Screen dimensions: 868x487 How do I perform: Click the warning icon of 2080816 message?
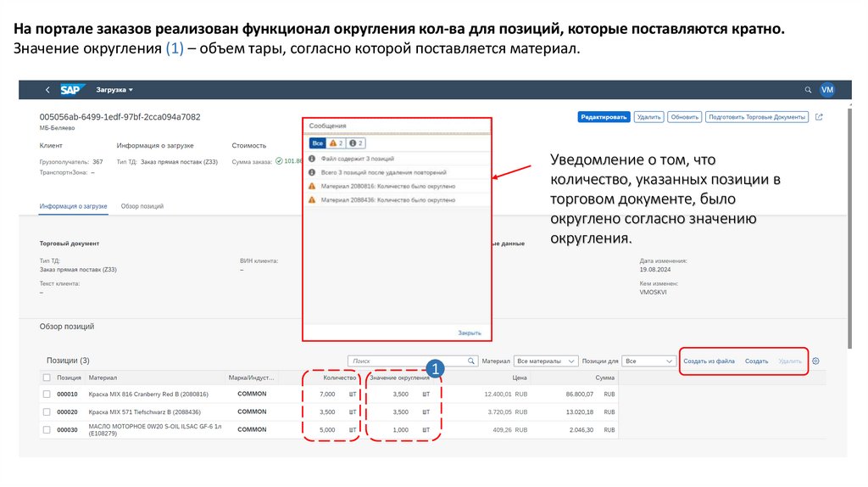click(x=312, y=186)
